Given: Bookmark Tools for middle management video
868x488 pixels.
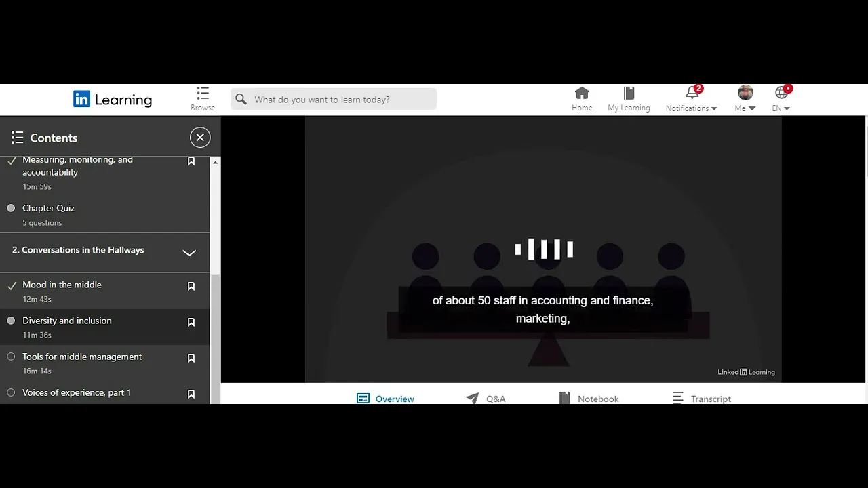Looking at the screenshot, I should tap(191, 358).
